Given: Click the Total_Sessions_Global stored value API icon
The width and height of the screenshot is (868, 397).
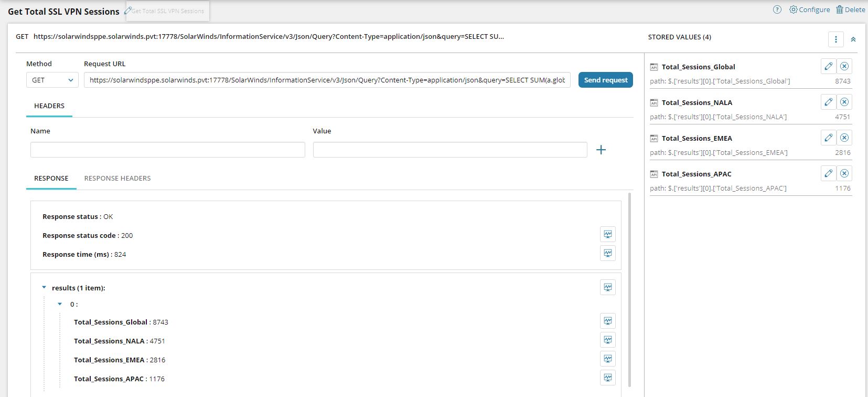Looking at the screenshot, I should 654,67.
